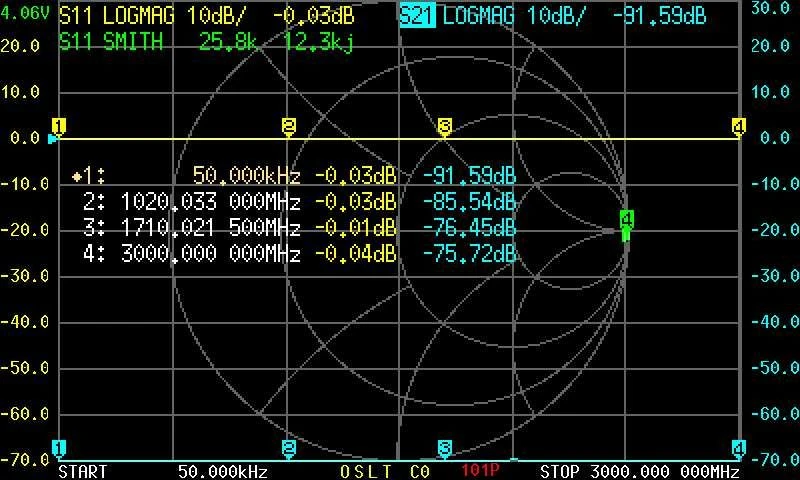The width and height of the screenshot is (800, 480).
Task: Select the S11 SMITH trace header
Action: click(x=111, y=41)
